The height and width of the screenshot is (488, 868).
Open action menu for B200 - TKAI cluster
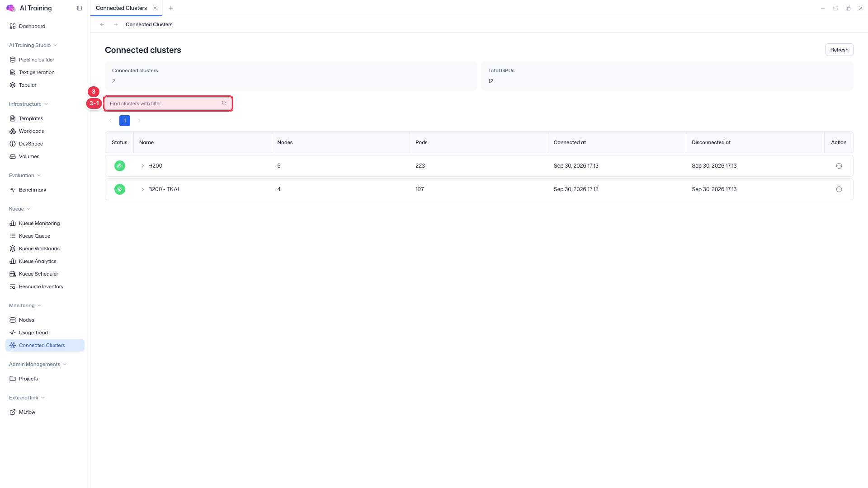pyautogui.click(x=839, y=189)
